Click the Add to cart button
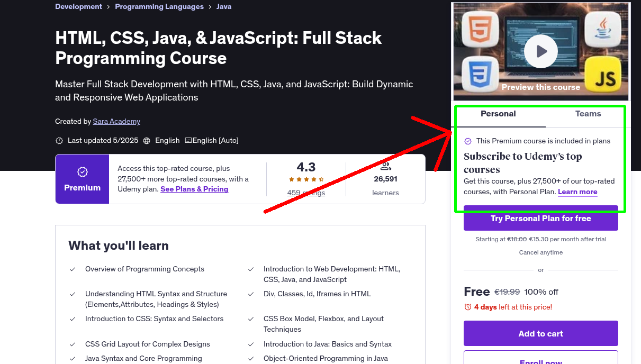Image resolution: width=641 pixels, height=364 pixels. click(x=541, y=333)
